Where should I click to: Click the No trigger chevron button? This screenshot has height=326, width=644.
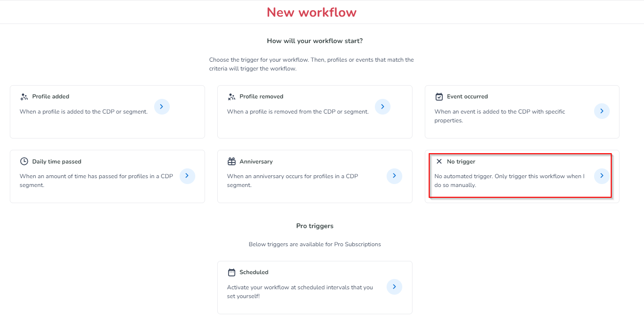(x=601, y=176)
